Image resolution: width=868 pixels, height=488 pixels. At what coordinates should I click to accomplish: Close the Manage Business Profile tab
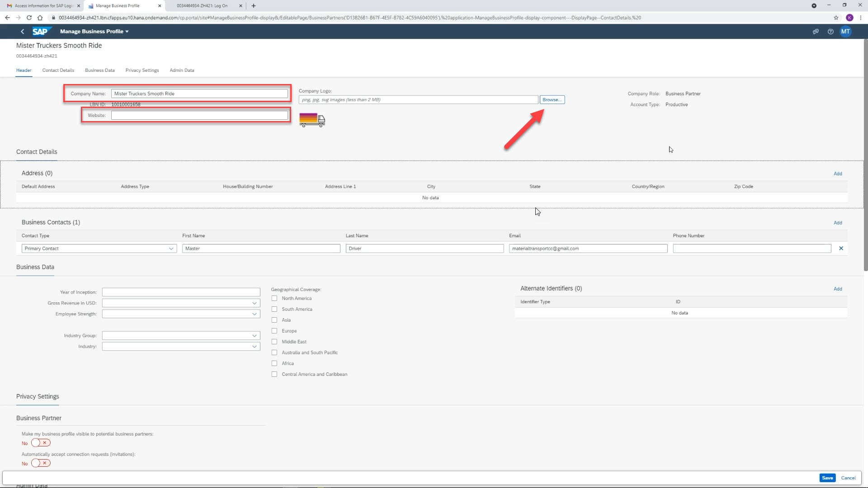(x=160, y=6)
